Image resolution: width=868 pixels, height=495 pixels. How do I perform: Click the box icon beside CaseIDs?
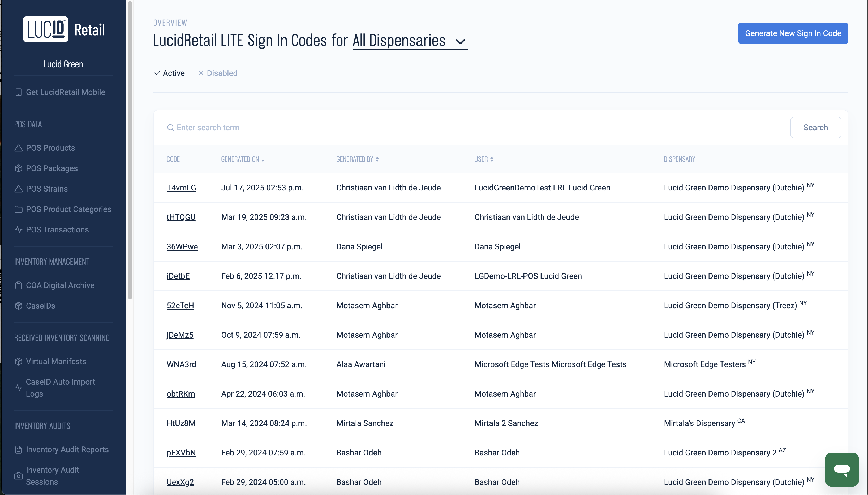(18, 306)
